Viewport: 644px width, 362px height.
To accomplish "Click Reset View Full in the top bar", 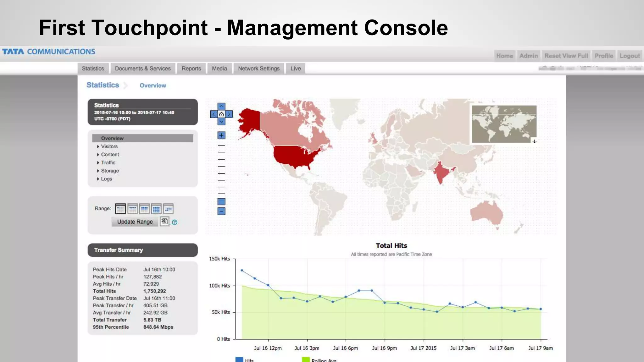I will click(x=566, y=56).
